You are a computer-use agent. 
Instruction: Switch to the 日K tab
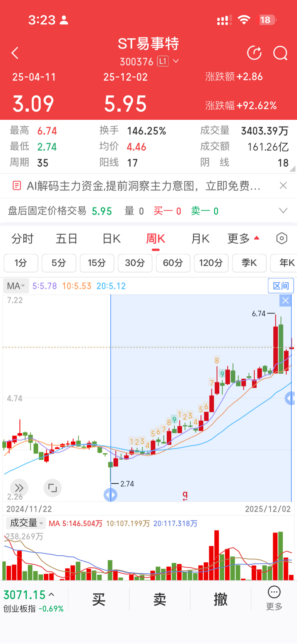click(111, 239)
